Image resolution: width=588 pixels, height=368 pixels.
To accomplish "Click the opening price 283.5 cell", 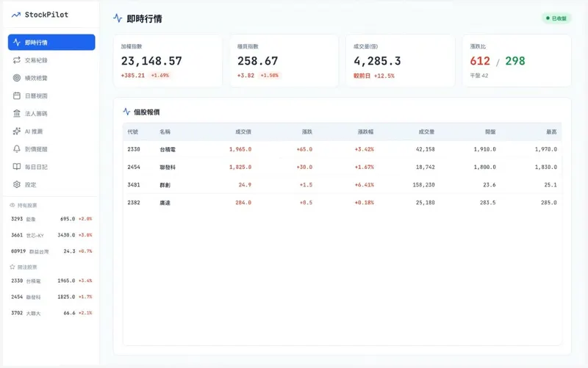I will [488, 202].
